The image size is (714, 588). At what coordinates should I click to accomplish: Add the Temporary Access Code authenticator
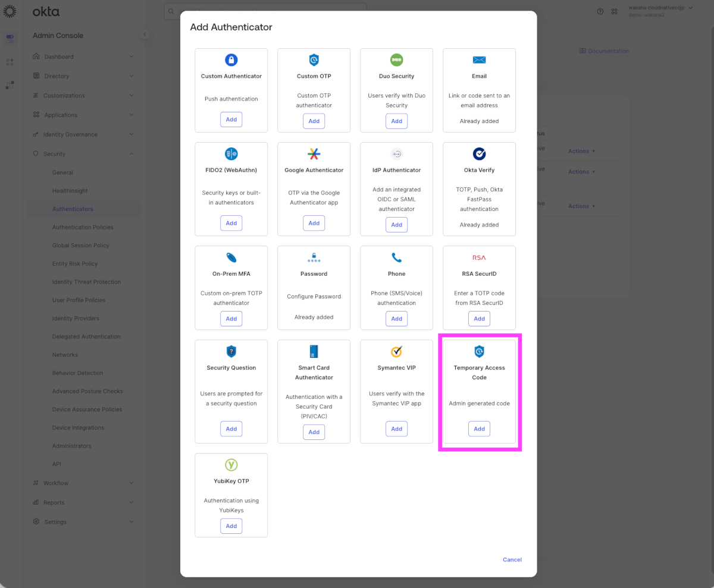(479, 429)
